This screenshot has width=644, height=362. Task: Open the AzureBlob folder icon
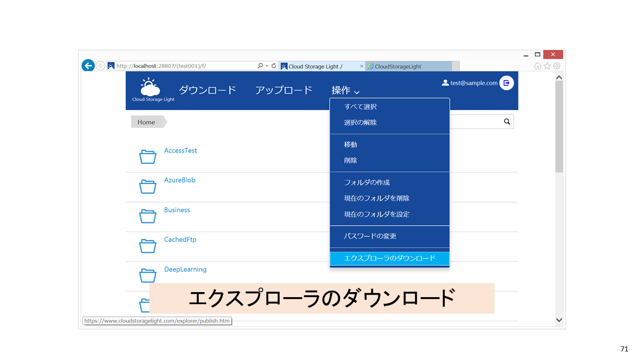pyautogui.click(x=147, y=187)
